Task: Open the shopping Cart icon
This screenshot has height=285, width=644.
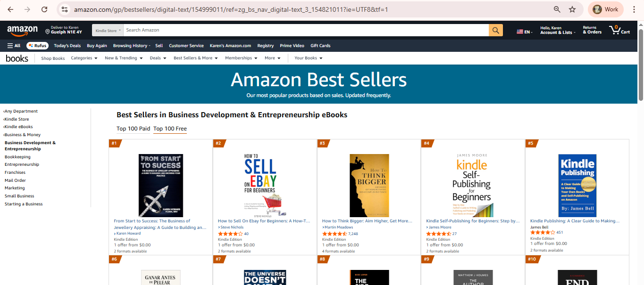Action: click(619, 30)
